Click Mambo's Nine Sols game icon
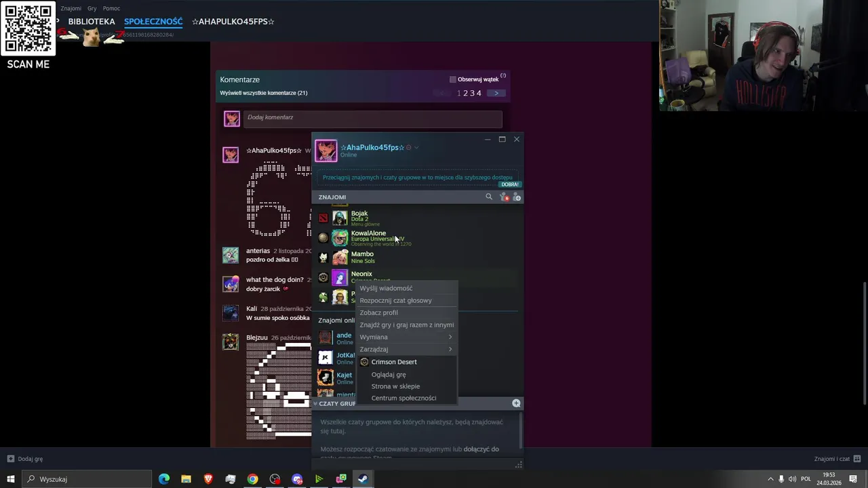868x488 pixels. [x=323, y=258]
